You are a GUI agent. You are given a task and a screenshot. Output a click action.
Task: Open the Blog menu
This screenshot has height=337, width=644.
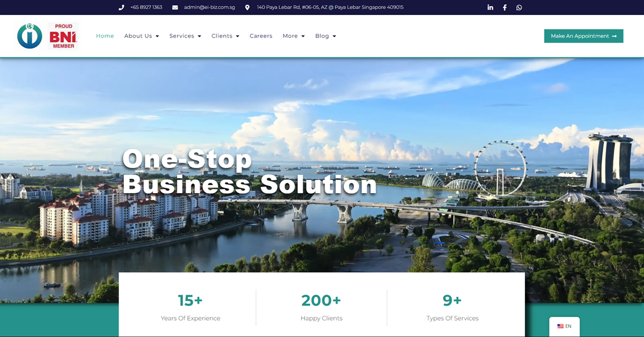coord(326,36)
